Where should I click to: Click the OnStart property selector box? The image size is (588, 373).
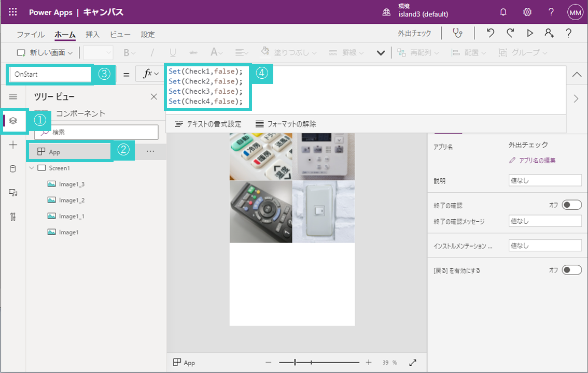[50, 74]
